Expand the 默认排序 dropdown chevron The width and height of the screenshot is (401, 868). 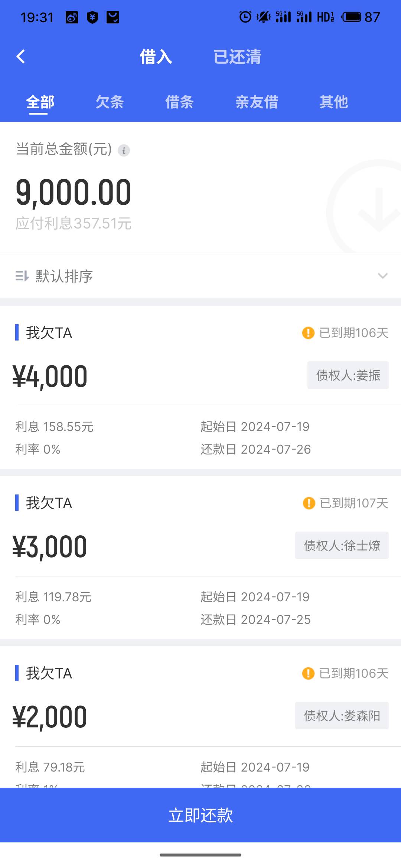coord(382,276)
